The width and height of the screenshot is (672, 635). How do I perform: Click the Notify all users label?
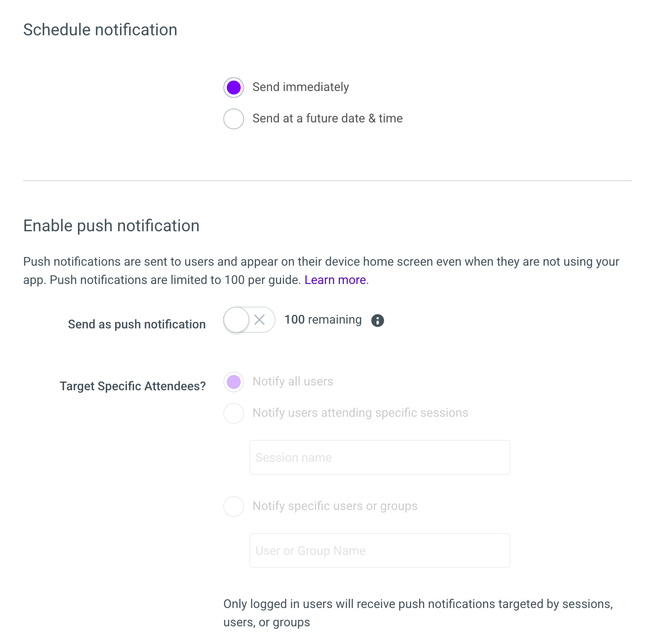point(293,382)
